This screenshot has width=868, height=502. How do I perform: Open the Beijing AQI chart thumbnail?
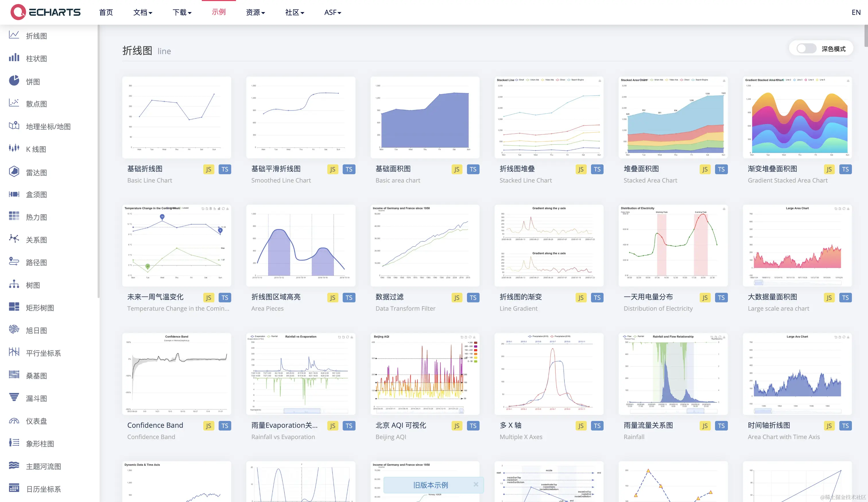click(425, 374)
